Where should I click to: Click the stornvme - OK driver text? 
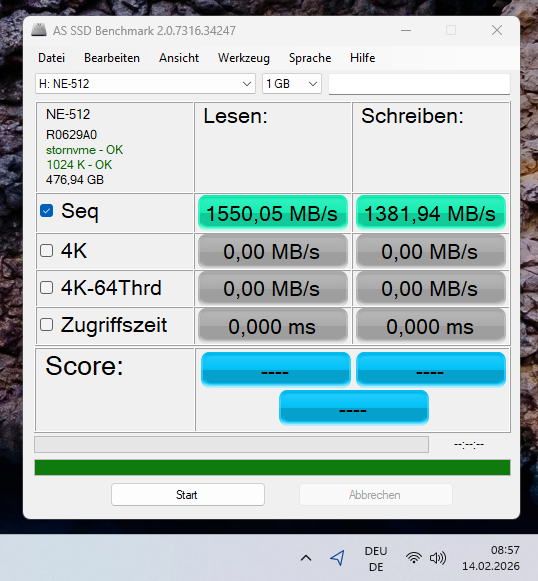coord(84,150)
